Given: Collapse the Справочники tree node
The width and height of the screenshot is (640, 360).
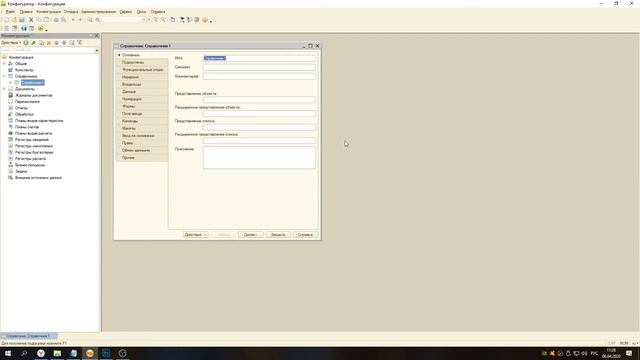Looking at the screenshot, I should coord(4,76).
